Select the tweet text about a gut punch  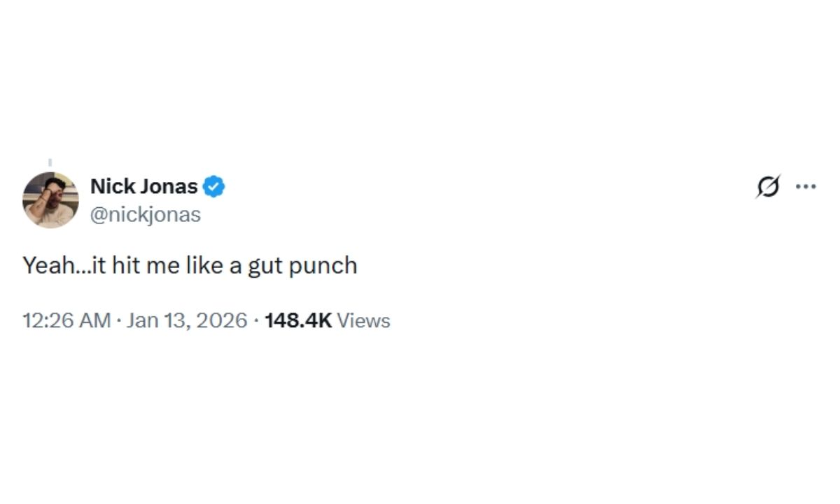[190, 265]
